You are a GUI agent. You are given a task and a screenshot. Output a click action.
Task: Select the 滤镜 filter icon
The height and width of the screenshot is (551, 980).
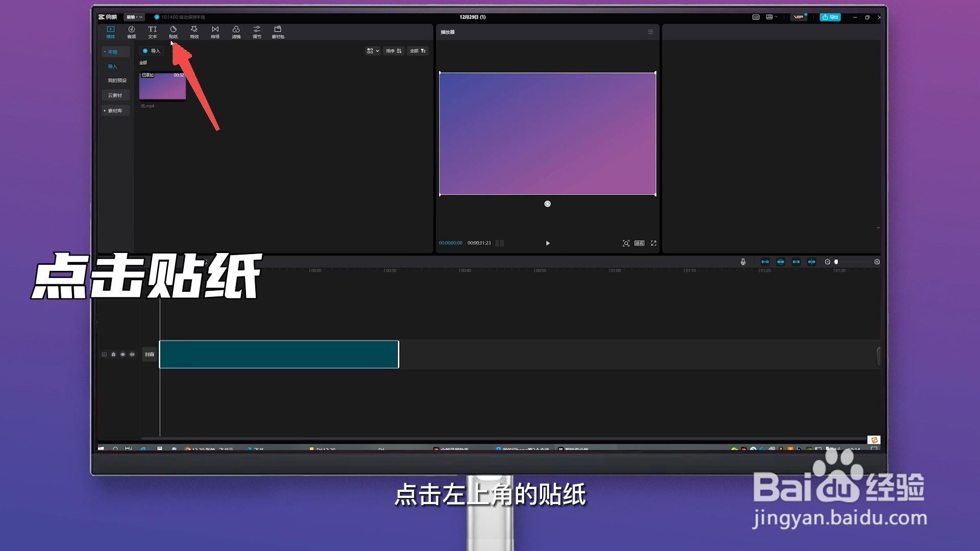click(x=236, y=32)
